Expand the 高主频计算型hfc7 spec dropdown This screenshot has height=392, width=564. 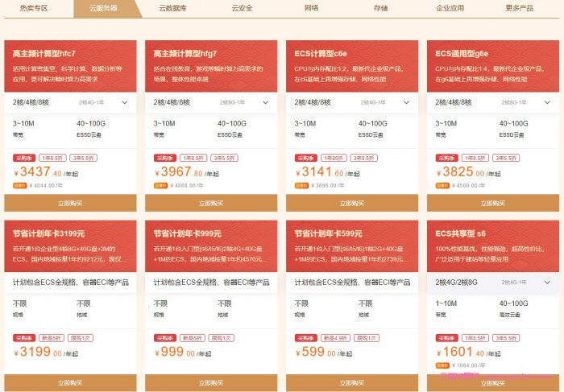[125, 102]
